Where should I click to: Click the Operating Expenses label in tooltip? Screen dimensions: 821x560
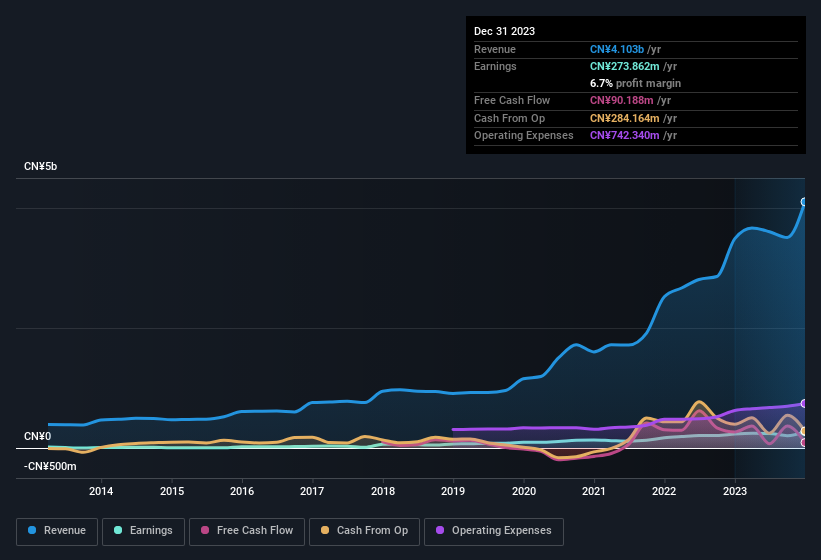click(x=524, y=136)
